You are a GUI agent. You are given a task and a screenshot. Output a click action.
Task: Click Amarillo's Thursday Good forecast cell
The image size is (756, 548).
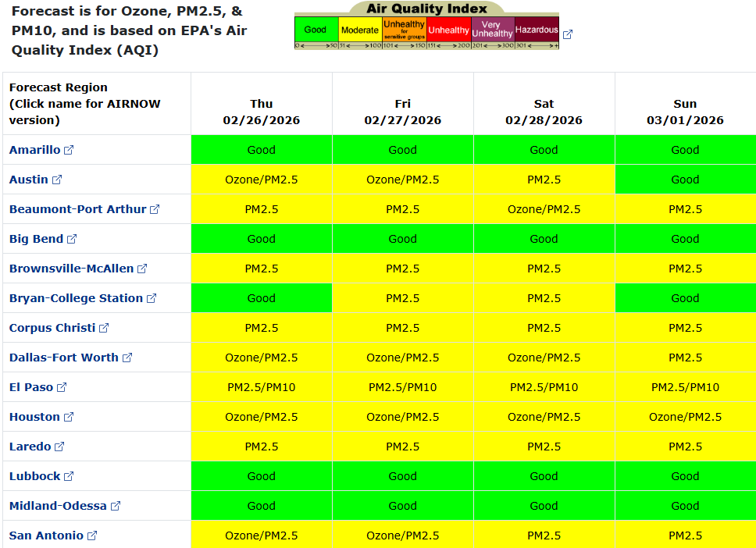[262, 150]
